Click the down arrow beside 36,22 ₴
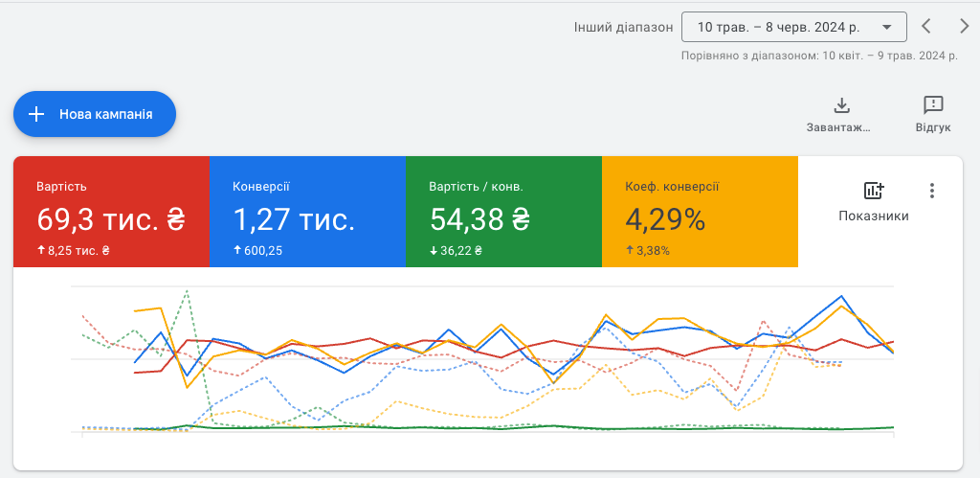980x478 pixels. [434, 251]
